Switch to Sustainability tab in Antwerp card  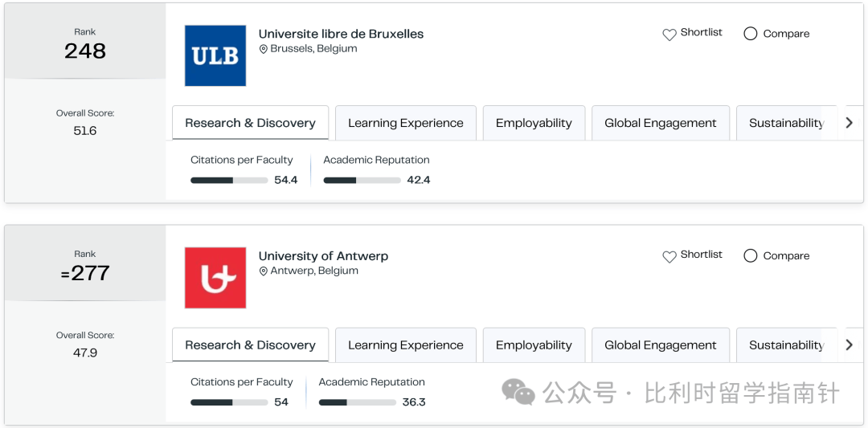click(786, 345)
